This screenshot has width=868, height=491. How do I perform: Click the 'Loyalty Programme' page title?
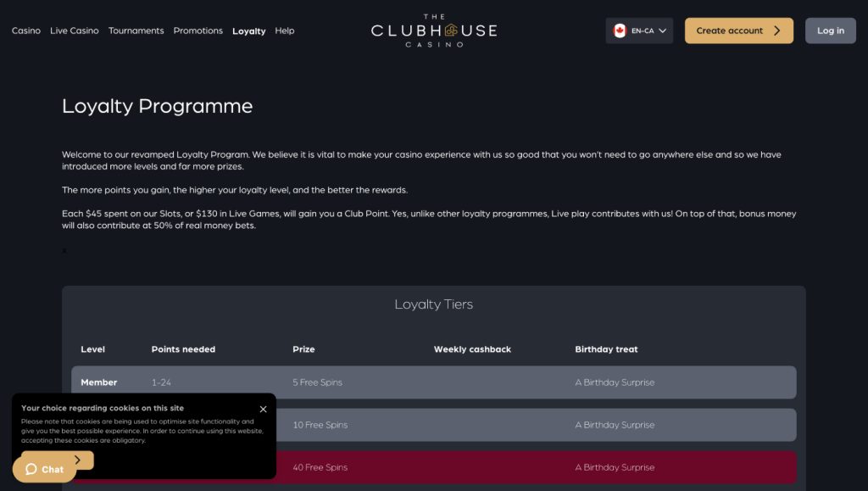click(157, 106)
